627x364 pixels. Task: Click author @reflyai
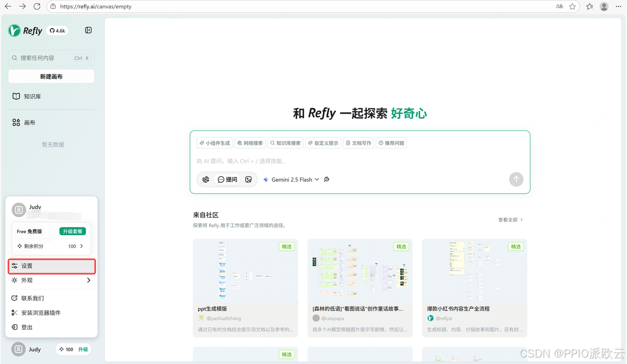tap(444, 318)
